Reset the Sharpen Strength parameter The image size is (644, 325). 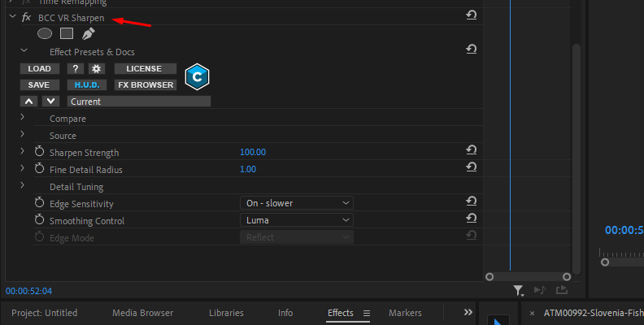[x=471, y=150]
